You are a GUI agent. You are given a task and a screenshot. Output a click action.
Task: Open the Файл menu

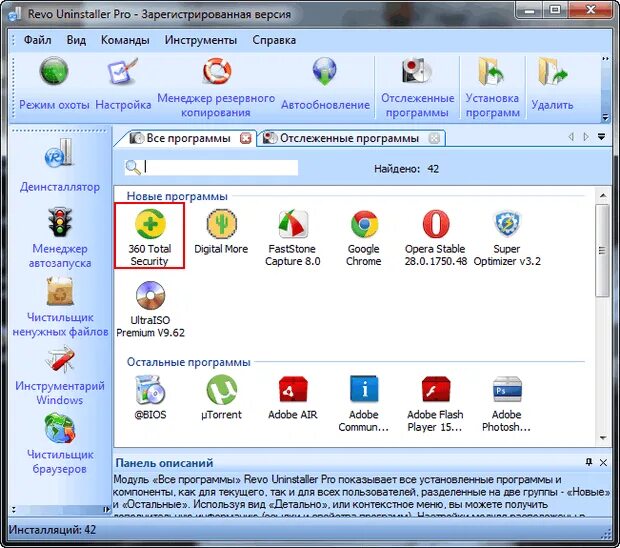(x=38, y=40)
